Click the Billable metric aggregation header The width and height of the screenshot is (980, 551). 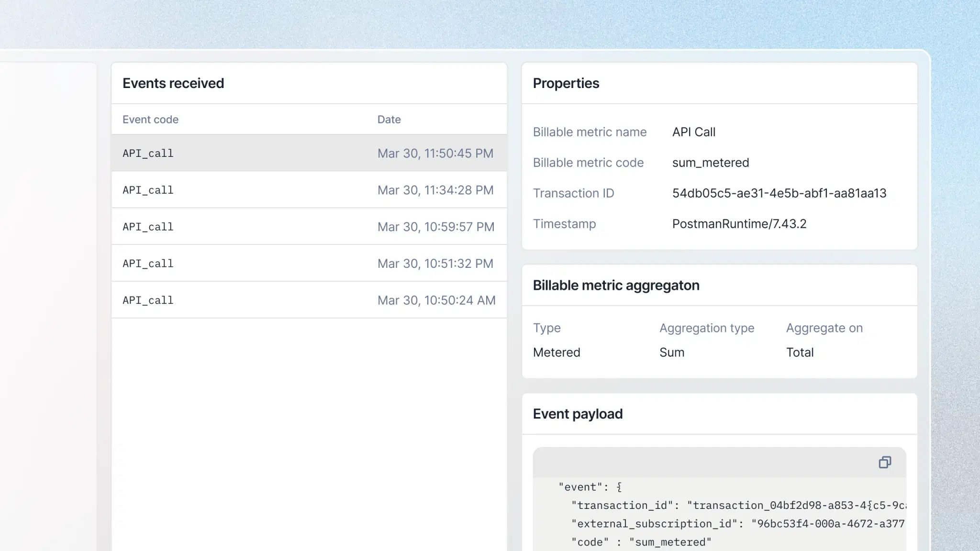click(616, 285)
